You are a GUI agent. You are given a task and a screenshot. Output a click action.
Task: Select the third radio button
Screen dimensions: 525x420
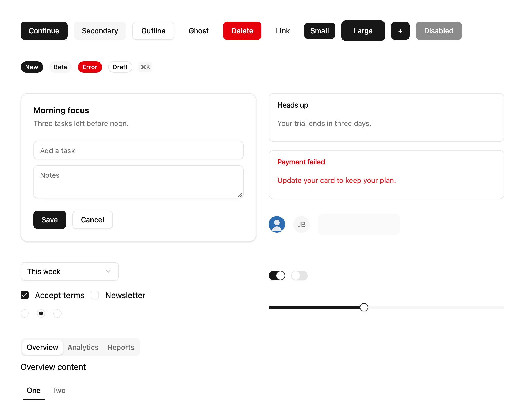[57, 313]
